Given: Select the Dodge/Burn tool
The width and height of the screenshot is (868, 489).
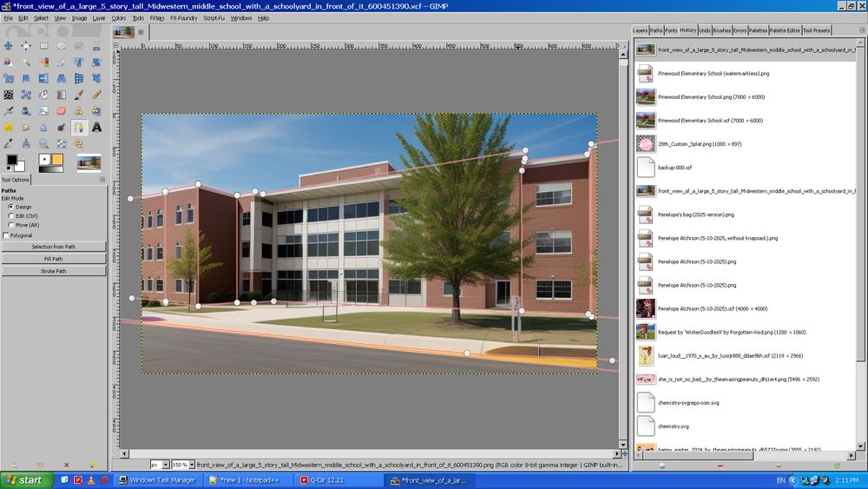Looking at the screenshot, I should [62, 128].
